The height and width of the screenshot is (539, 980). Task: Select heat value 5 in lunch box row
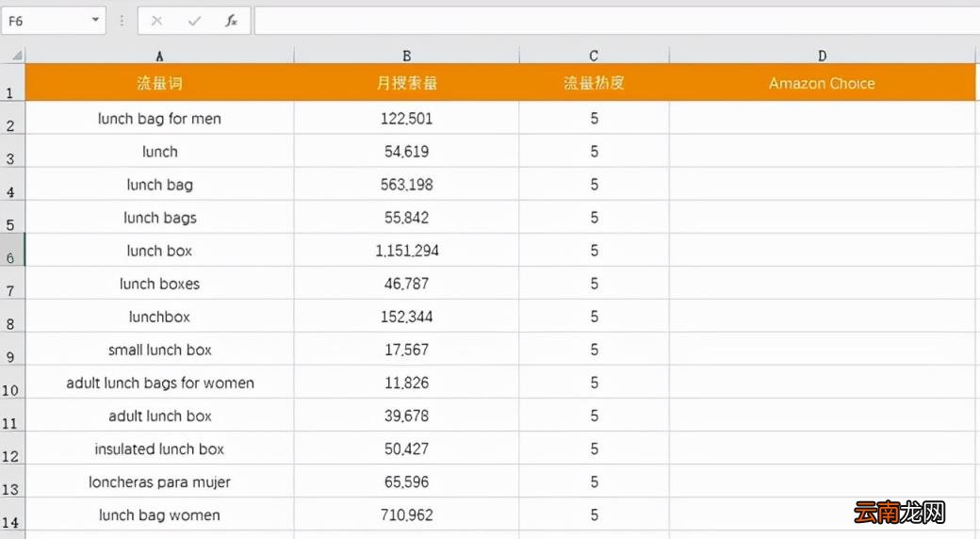594,251
